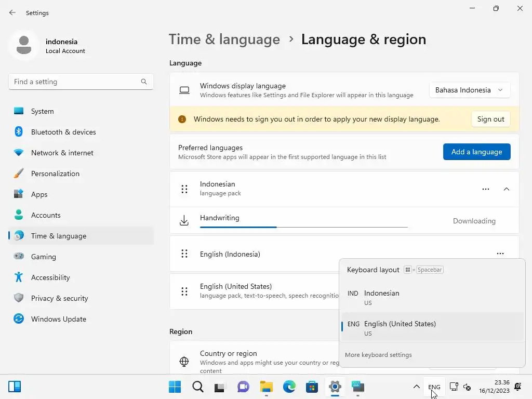
Task: Click the Network wifi icon
Action: pos(19,152)
